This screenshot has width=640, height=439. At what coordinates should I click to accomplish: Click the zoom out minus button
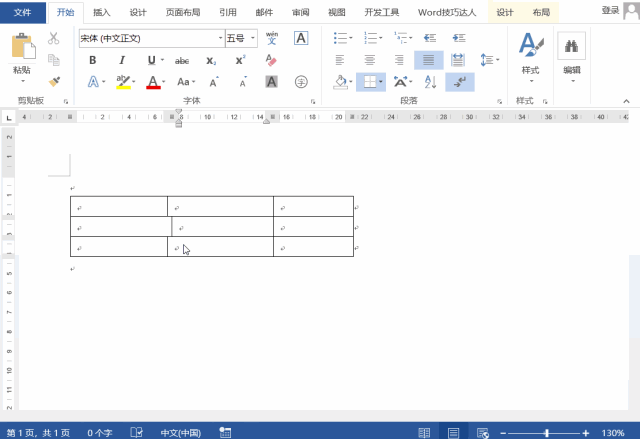[x=503, y=433]
